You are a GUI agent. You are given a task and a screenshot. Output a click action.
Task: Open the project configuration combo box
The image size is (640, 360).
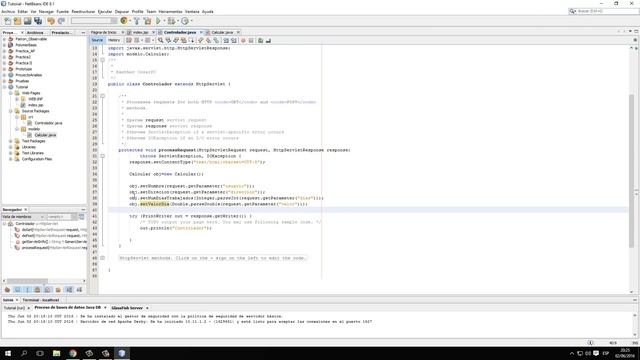94,21
